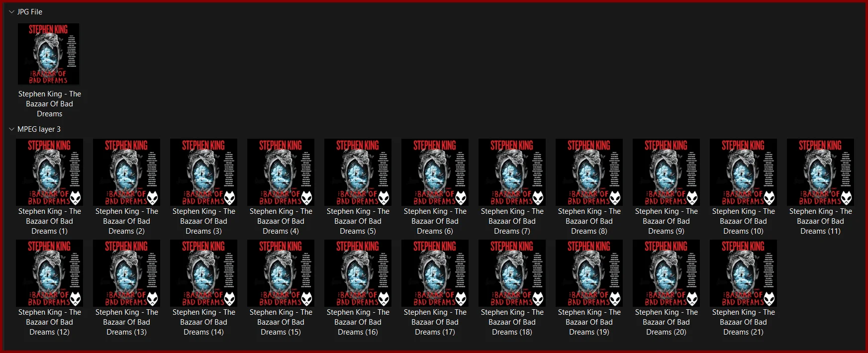
Task: Click file name ending in Dreams (6)
Action: 435,221
